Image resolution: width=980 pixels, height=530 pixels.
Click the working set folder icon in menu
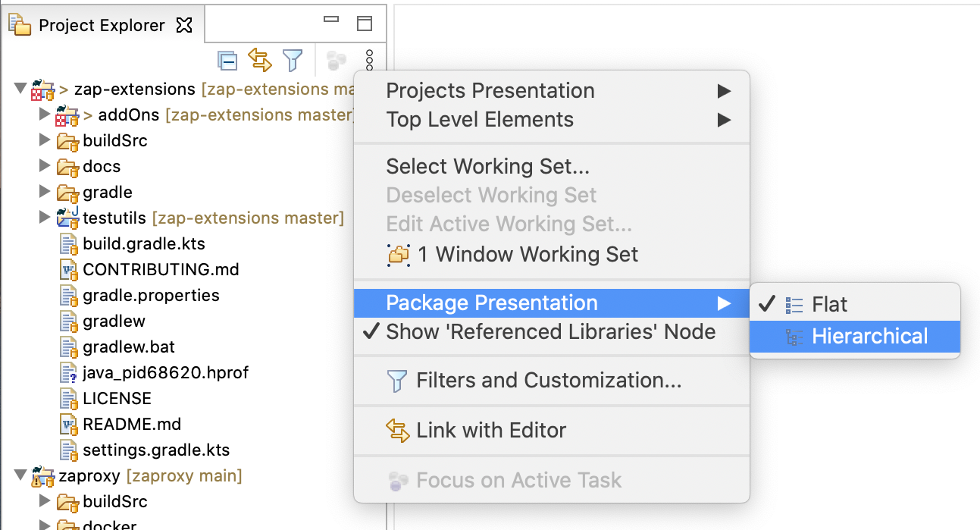(x=398, y=254)
